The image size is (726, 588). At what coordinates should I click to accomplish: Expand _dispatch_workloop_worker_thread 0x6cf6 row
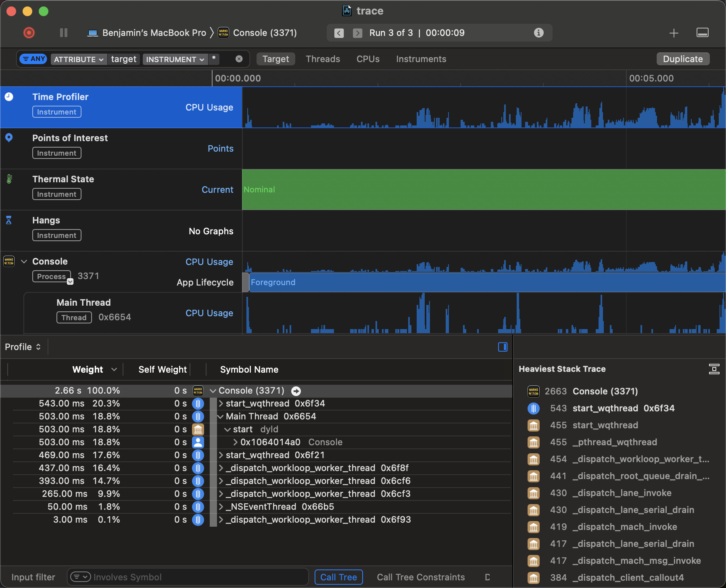221,481
